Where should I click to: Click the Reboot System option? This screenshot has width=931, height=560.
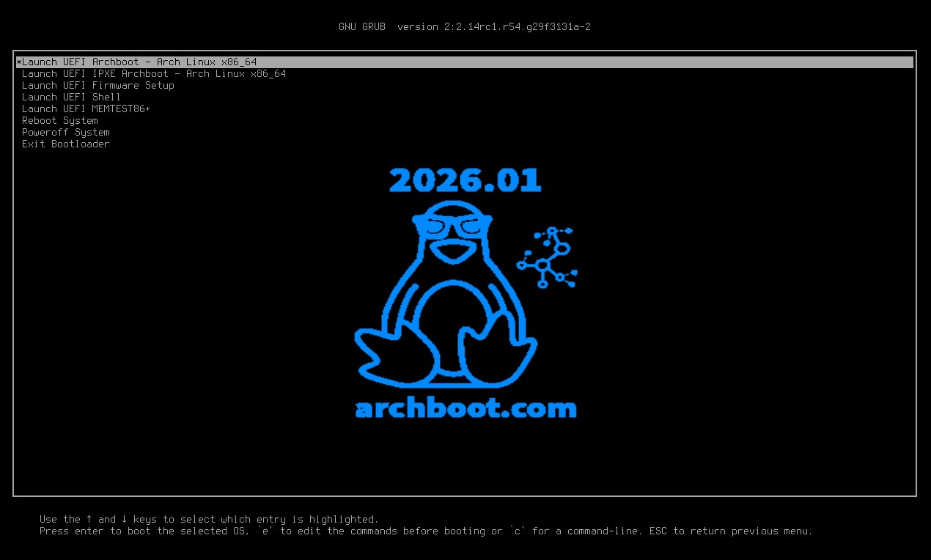[x=59, y=121]
